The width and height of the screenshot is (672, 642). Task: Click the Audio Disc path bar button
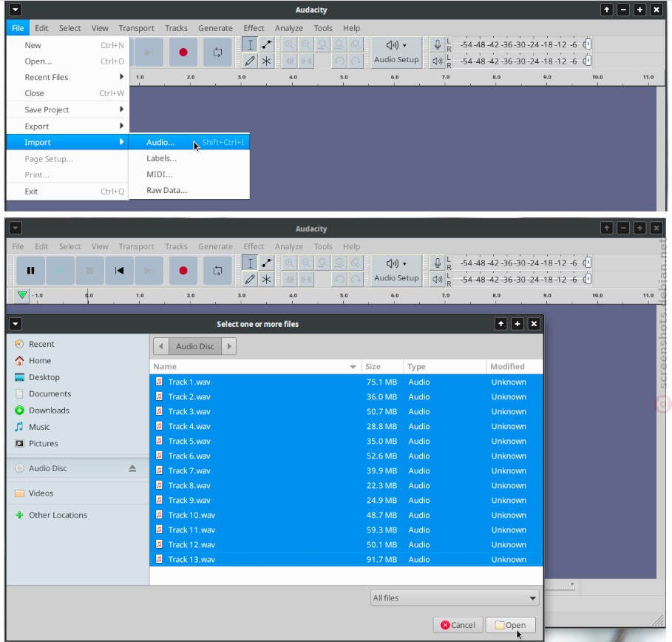195,346
